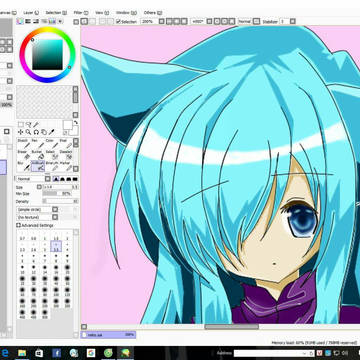Viewport: 360px width, 360px height.
Task: Select the Eyedropper color picker tool
Action: 52,132
